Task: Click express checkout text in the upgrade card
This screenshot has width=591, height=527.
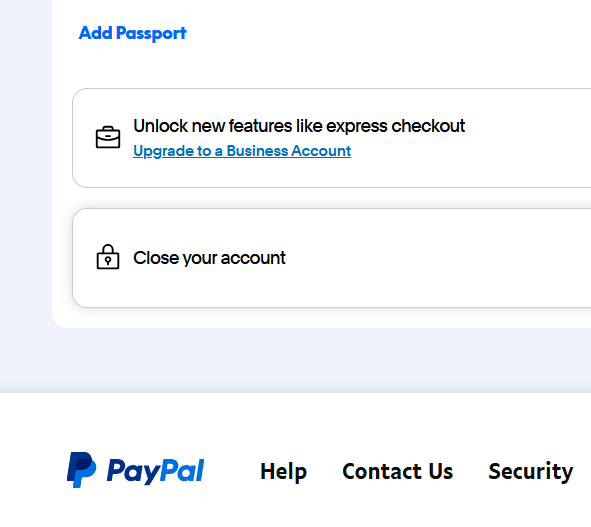Action: pos(395,126)
